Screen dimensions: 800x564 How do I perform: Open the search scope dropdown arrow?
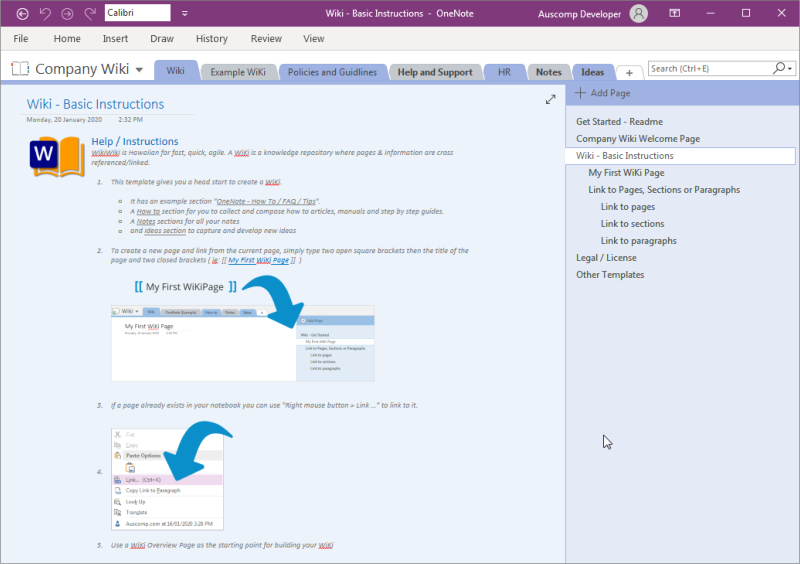click(x=790, y=69)
